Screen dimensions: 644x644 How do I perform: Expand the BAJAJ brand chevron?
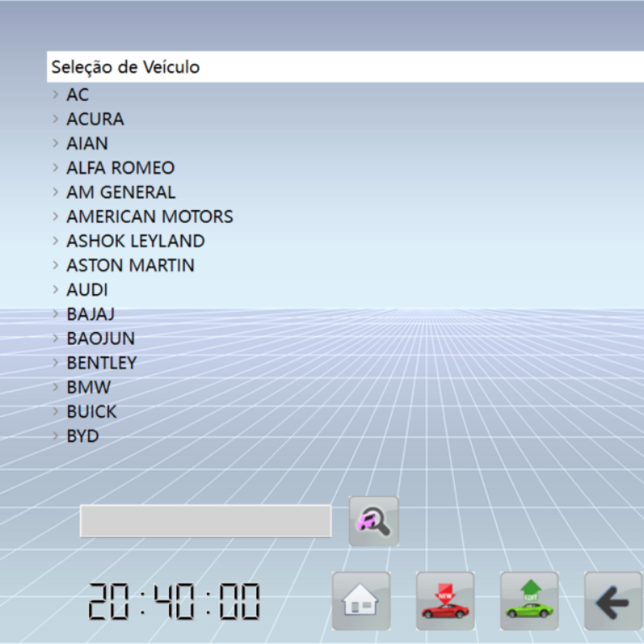click(55, 314)
